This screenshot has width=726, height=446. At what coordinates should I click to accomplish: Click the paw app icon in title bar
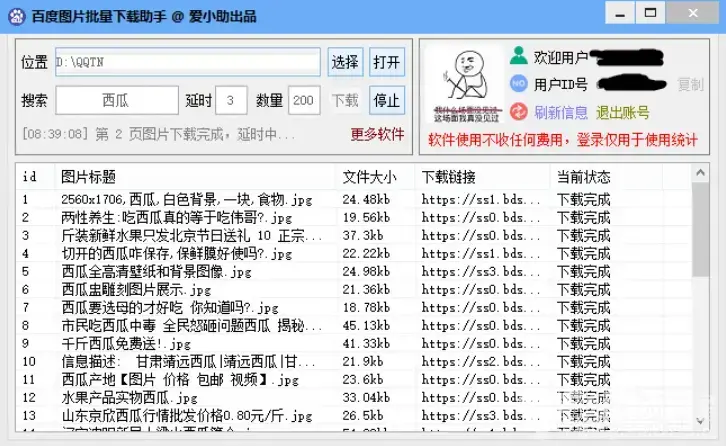[17, 16]
